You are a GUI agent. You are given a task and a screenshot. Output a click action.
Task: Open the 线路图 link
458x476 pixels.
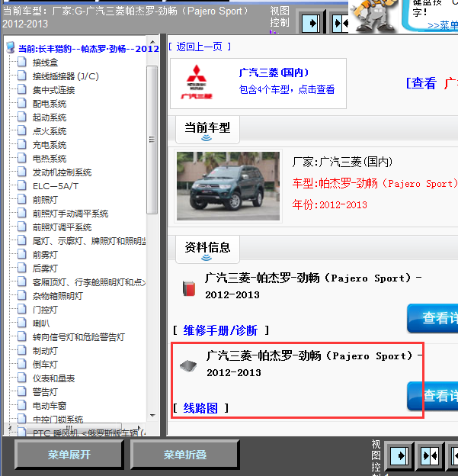point(200,408)
